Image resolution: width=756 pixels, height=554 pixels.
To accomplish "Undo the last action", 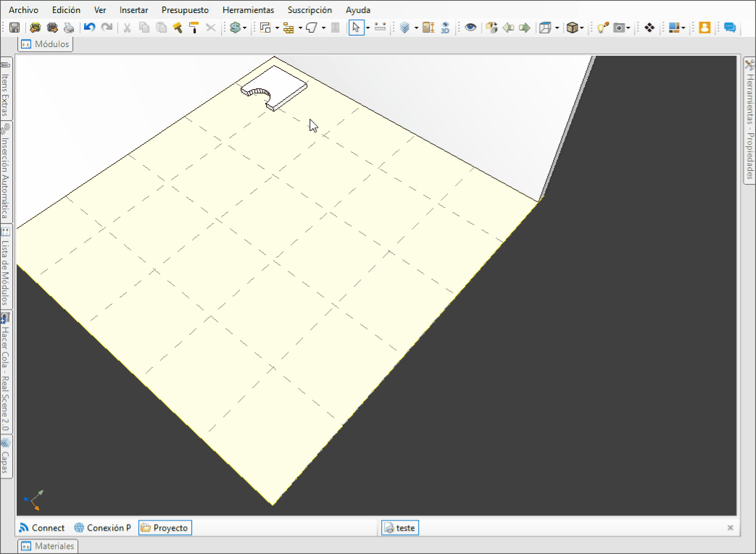I will 90,28.
